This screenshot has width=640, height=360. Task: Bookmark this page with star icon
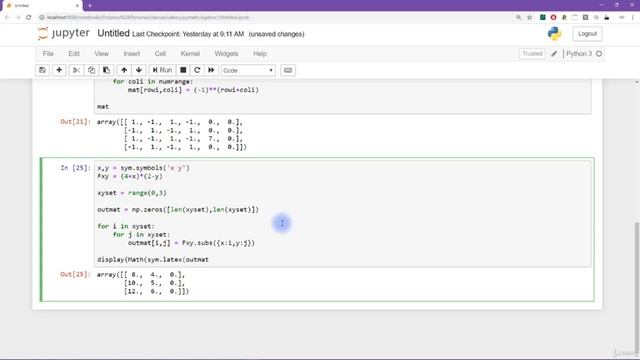(x=529, y=18)
